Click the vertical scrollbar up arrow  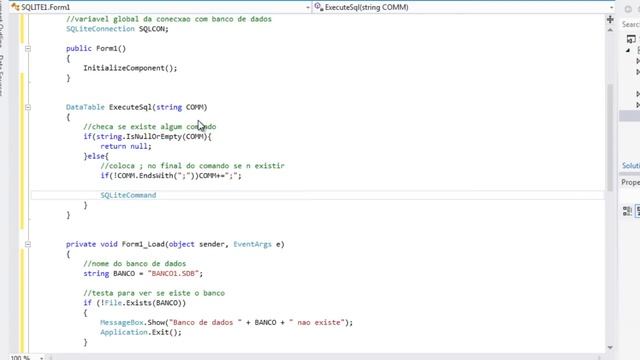tap(610, 30)
